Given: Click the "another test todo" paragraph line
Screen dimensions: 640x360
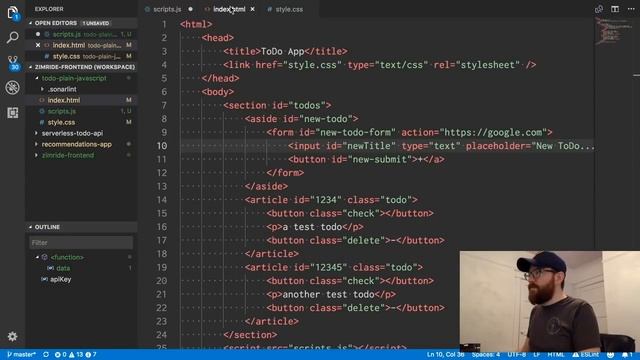Looking at the screenshot, I should (331, 294).
